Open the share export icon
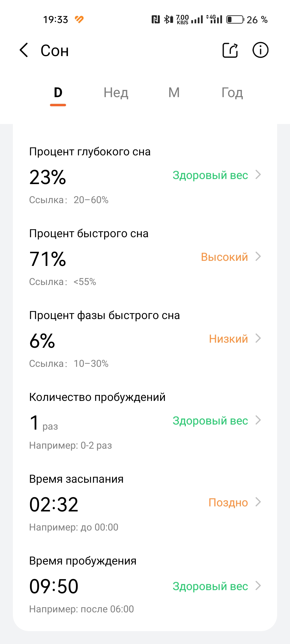This screenshot has width=290, height=644. tap(230, 50)
